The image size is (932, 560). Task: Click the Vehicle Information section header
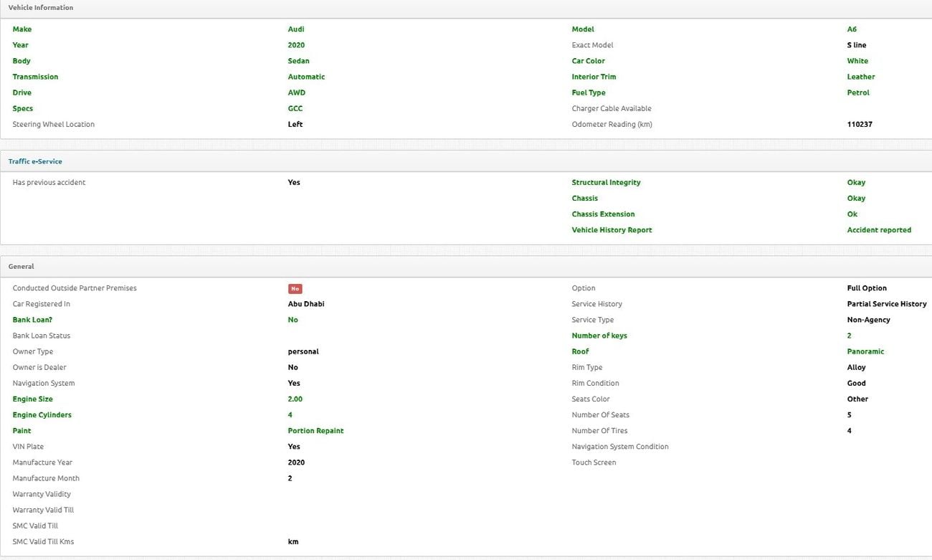coord(466,8)
